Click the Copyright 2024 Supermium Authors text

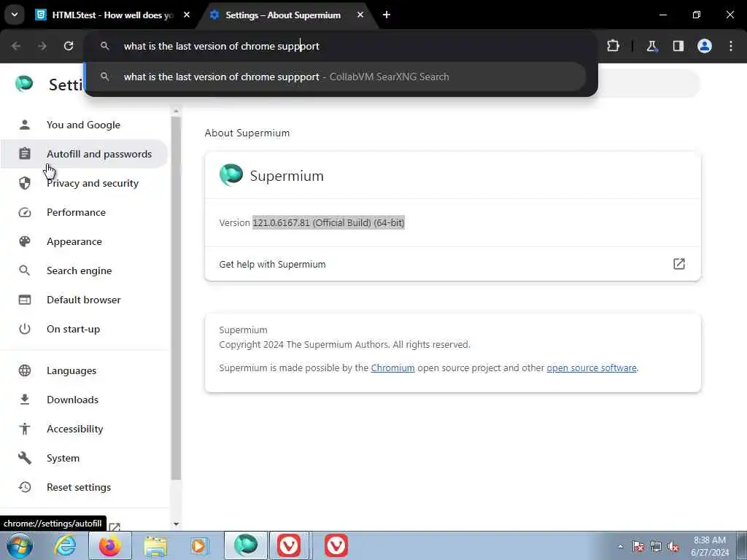(344, 344)
